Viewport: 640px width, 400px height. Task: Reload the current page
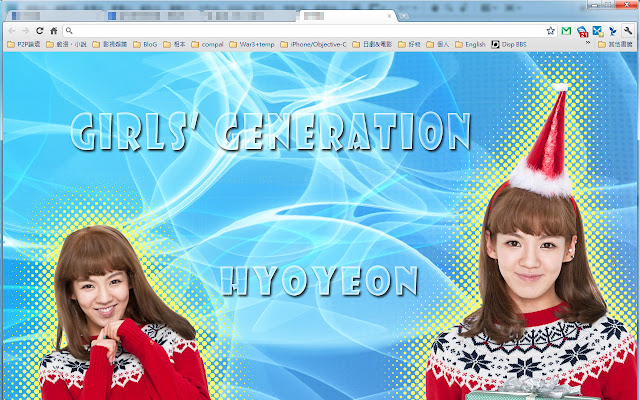(40, 31)
